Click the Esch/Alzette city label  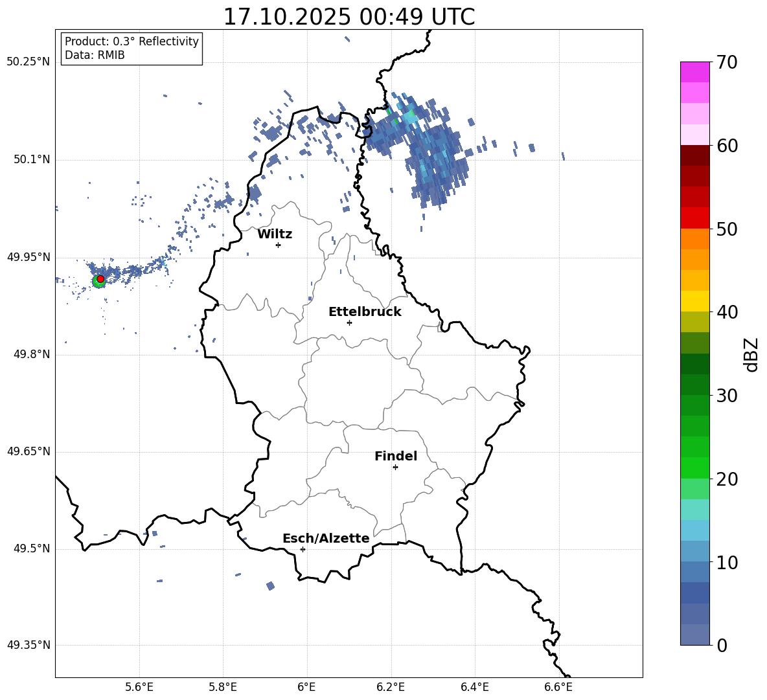coord(326,538)
